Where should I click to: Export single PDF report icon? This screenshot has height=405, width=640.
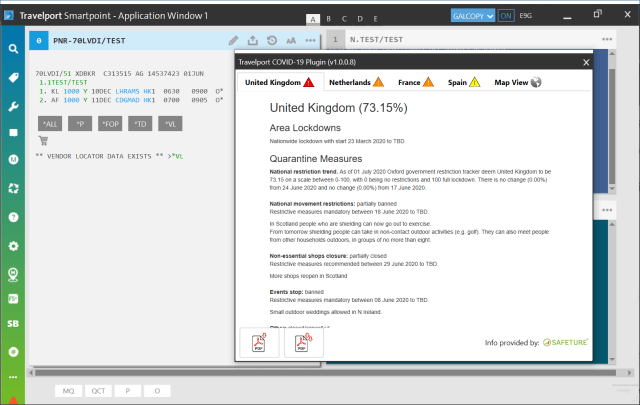coord(259,343)
